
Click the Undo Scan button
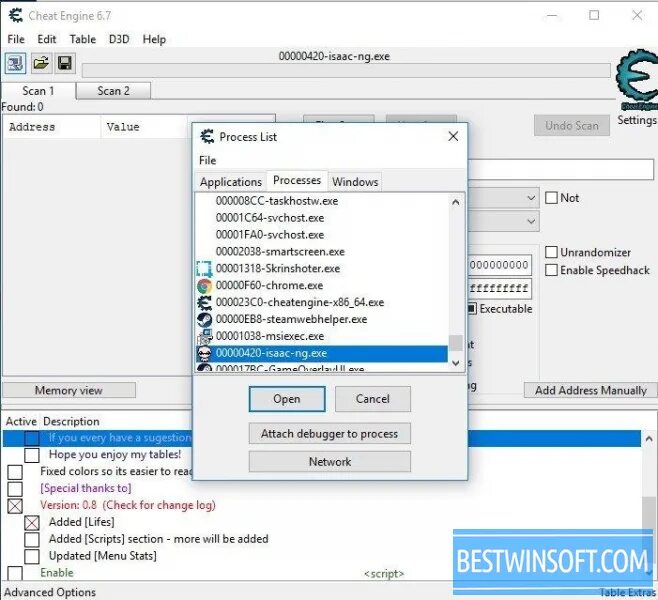572,125
